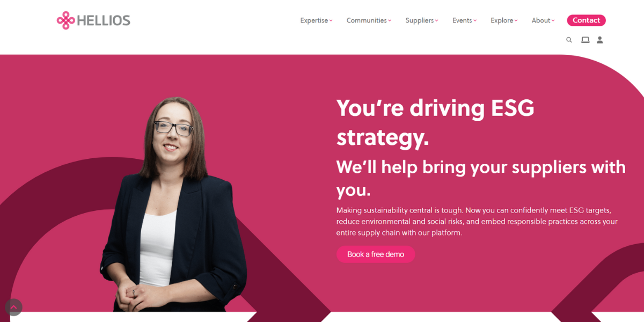Open the Explore dropdown arrow
The image size is (644, 322).
coord(516,21)
